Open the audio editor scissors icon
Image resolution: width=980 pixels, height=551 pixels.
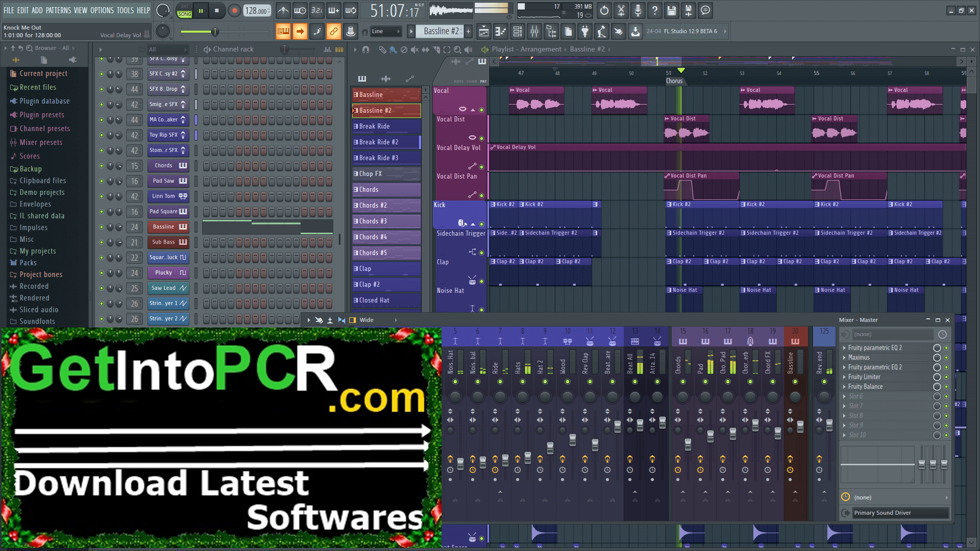(x=621, y=10)
